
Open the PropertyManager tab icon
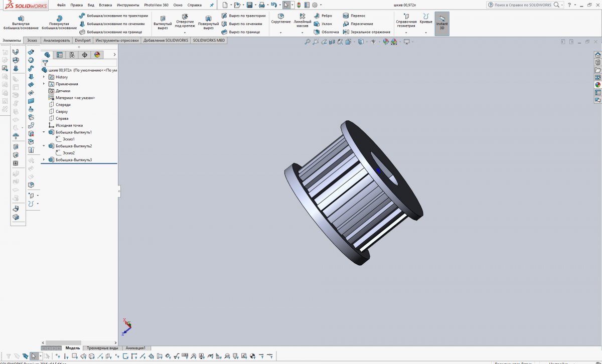[60, 55]
